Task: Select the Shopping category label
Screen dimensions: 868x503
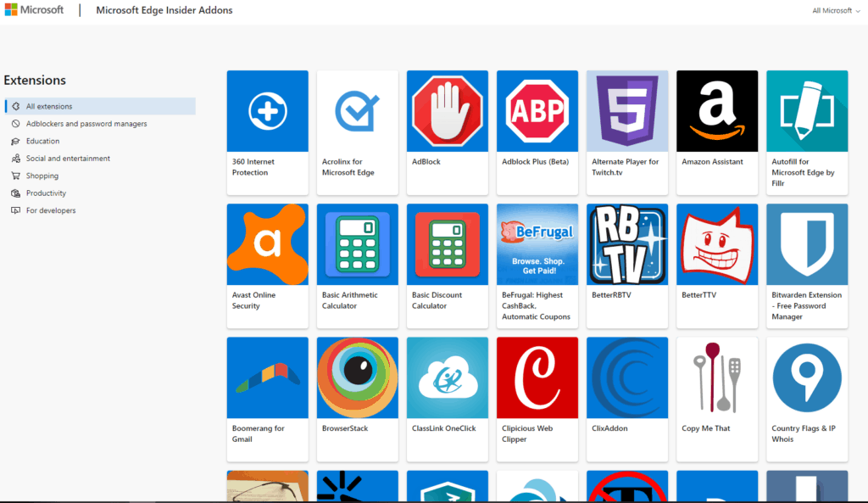Action: 42,176
